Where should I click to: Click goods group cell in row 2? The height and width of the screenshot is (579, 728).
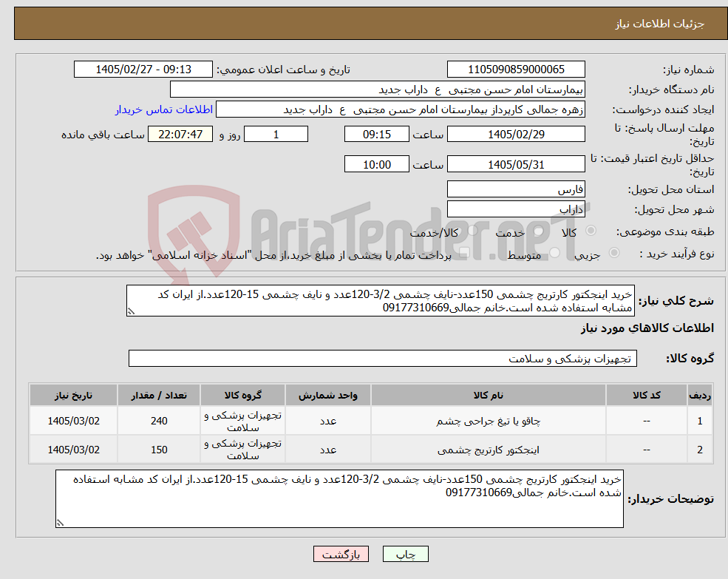tap(242, 450)
